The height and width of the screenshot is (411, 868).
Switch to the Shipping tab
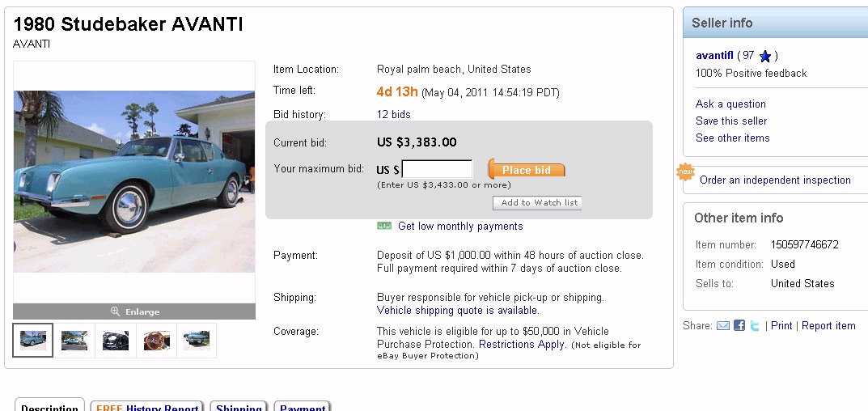click(x=239, y=406)
